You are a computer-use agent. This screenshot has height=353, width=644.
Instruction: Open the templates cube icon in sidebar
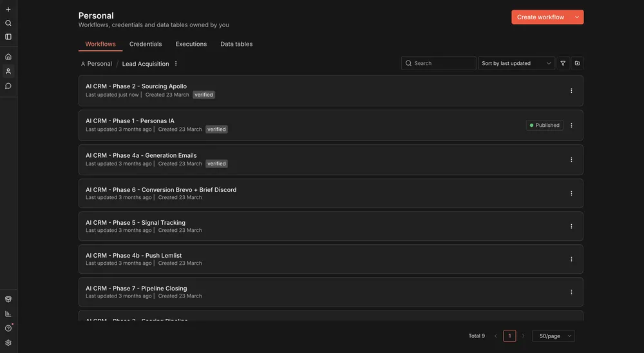(8, 299)
